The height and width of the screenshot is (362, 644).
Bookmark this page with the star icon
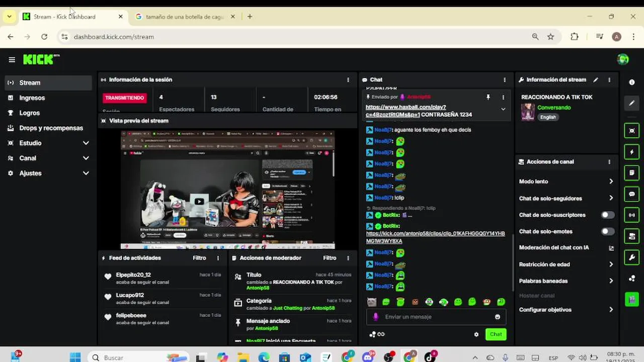coord(551,37)
